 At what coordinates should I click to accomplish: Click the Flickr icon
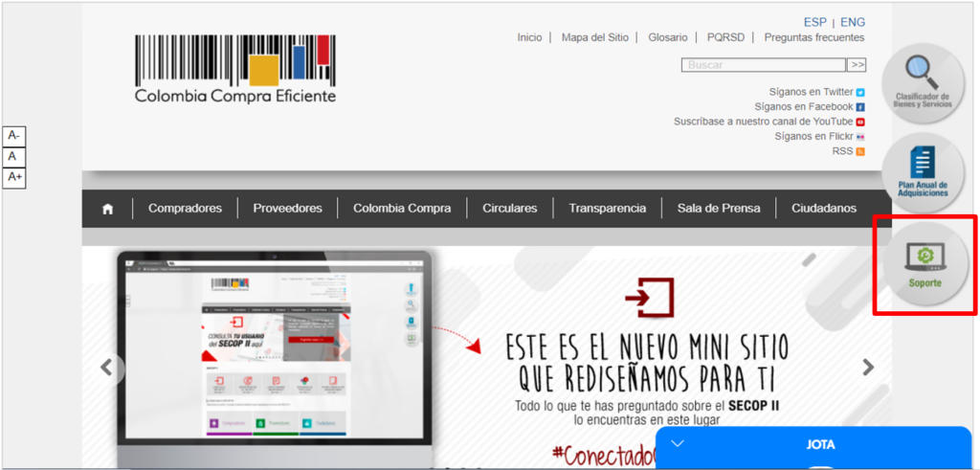click(860, 137)
